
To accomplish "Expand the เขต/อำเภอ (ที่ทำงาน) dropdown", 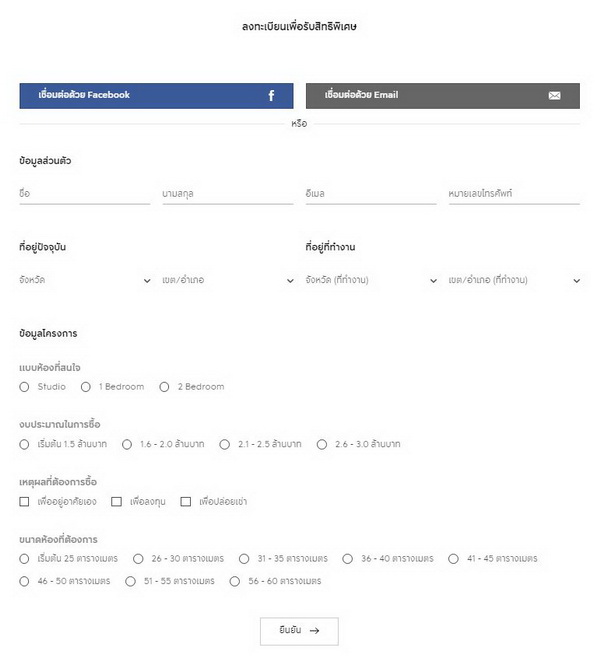I will [x=514, y=281].
